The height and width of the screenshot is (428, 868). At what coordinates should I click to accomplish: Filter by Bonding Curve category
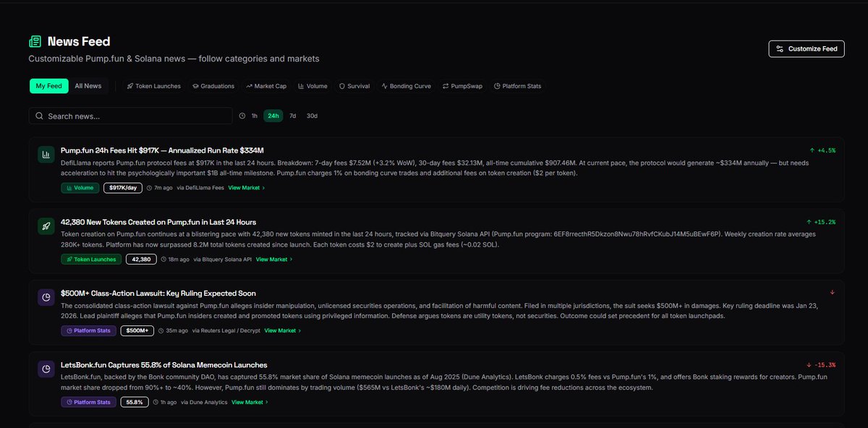(407, 86)
